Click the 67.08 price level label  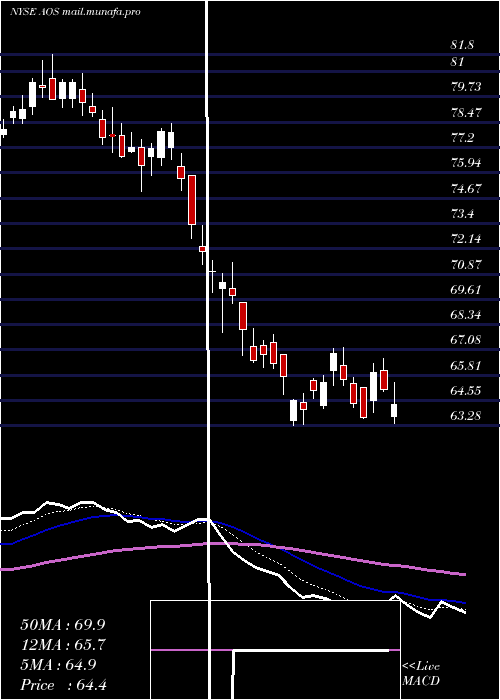point(466,340)
